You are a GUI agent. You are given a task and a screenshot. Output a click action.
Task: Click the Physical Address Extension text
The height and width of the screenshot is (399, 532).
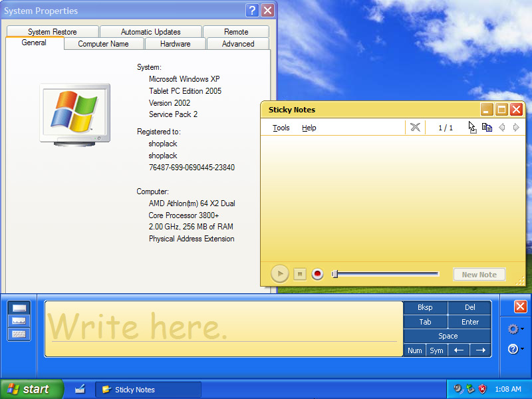point(192,239)
